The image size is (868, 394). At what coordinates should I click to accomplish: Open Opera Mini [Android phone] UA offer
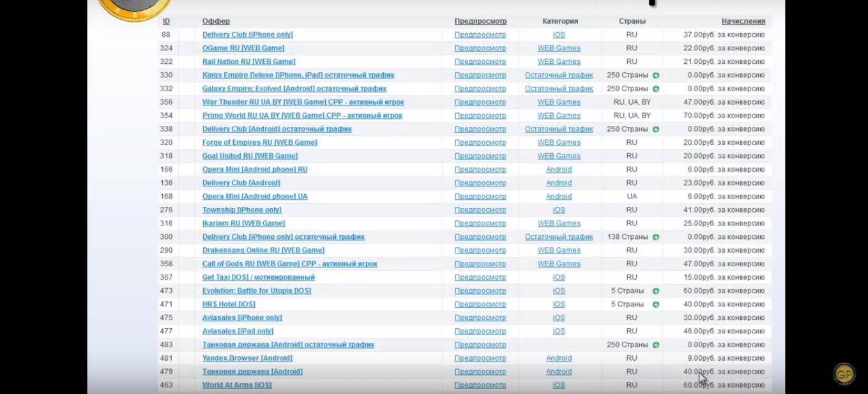pos(255,197)
